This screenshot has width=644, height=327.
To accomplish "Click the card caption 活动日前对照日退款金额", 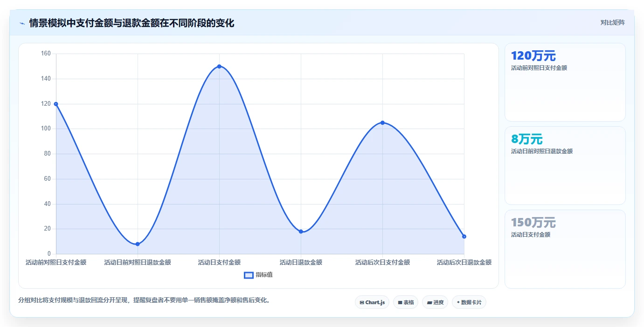I will 542,151.
